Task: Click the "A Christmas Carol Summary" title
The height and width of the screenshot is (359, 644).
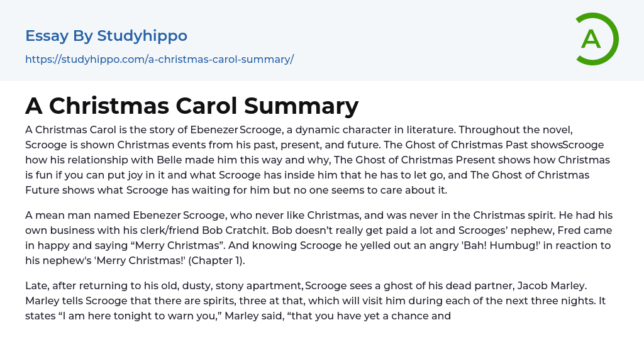Action: 192,106
